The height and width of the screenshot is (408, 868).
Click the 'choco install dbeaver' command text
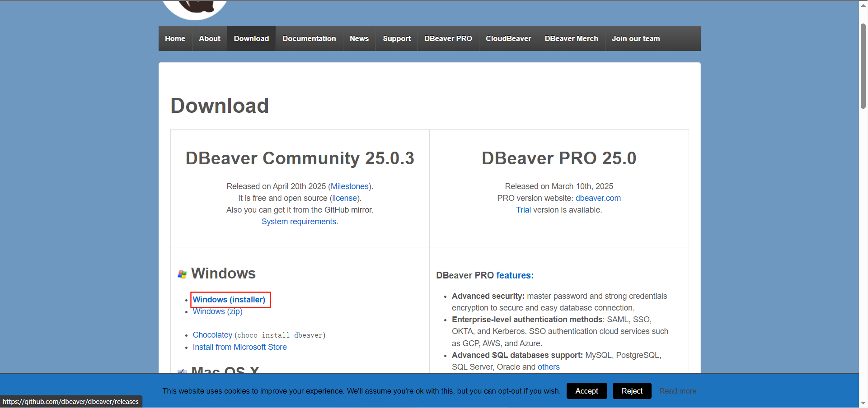280,335
